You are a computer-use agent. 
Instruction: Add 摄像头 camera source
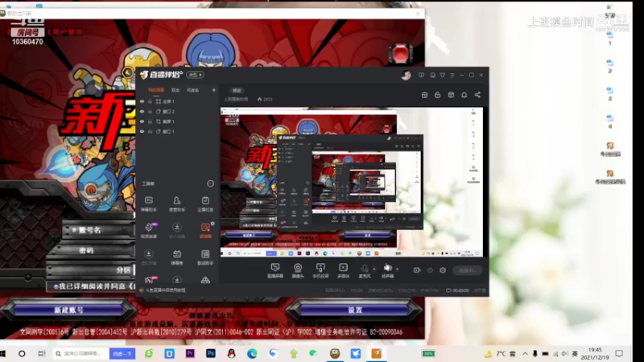(x=298, y=270)
